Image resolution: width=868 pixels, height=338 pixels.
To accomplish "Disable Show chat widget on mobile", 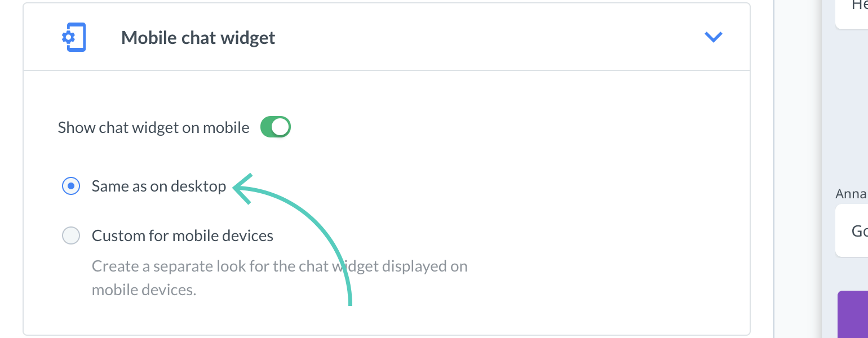I will pos(276,127).
